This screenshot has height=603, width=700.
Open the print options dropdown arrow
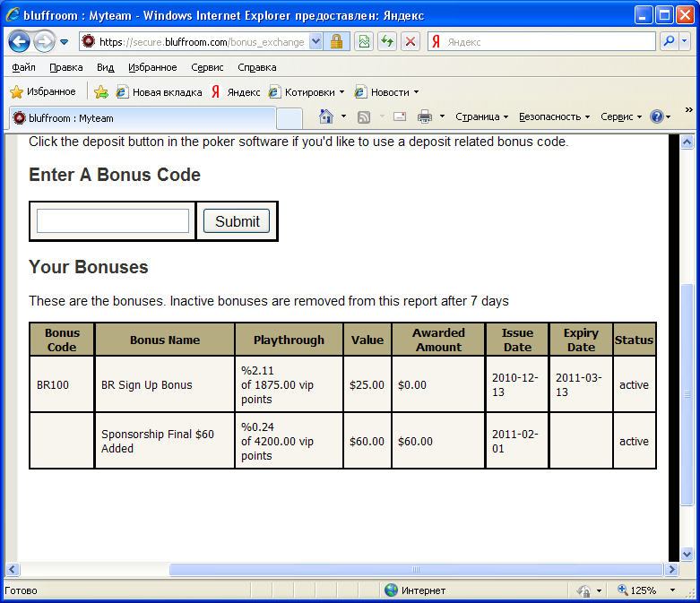point(442,116)
